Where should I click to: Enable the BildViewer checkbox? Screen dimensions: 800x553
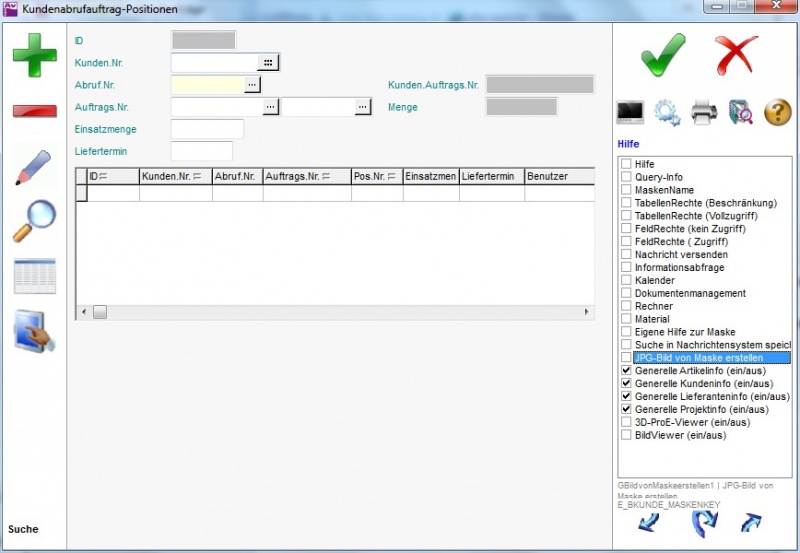626,435
